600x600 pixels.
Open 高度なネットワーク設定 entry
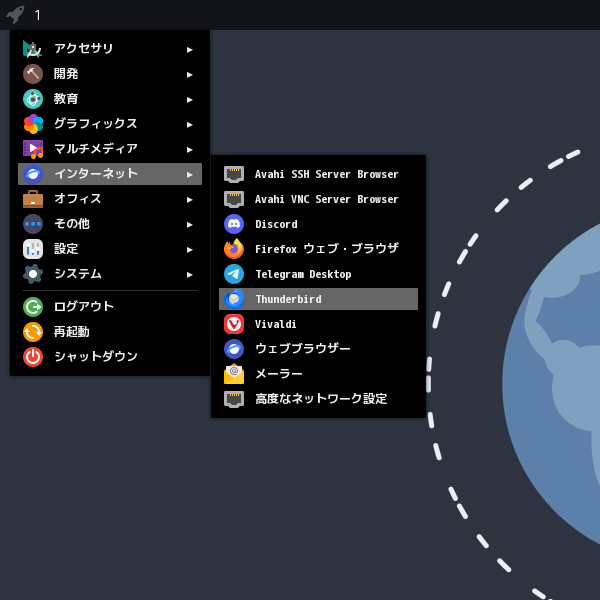point(318,399)
